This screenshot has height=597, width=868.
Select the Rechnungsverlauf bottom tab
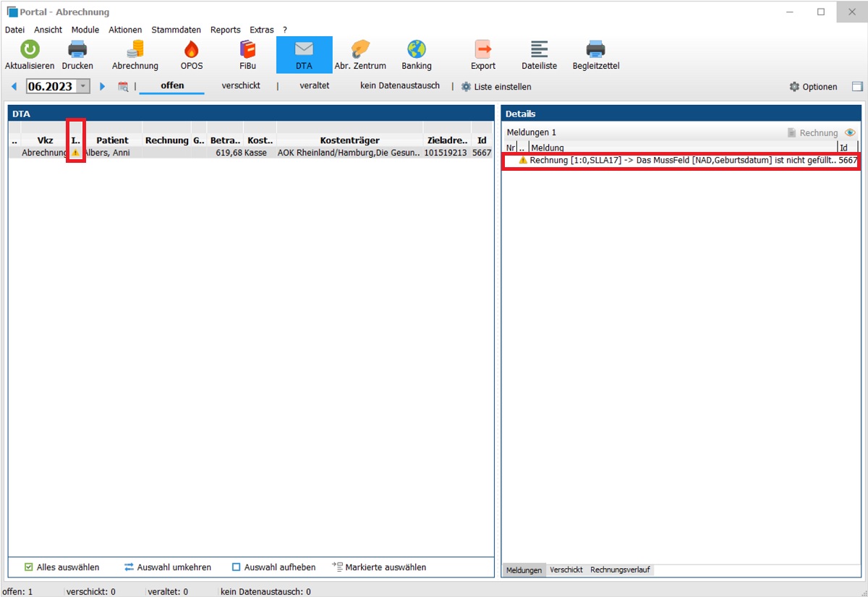pos(621,570)
